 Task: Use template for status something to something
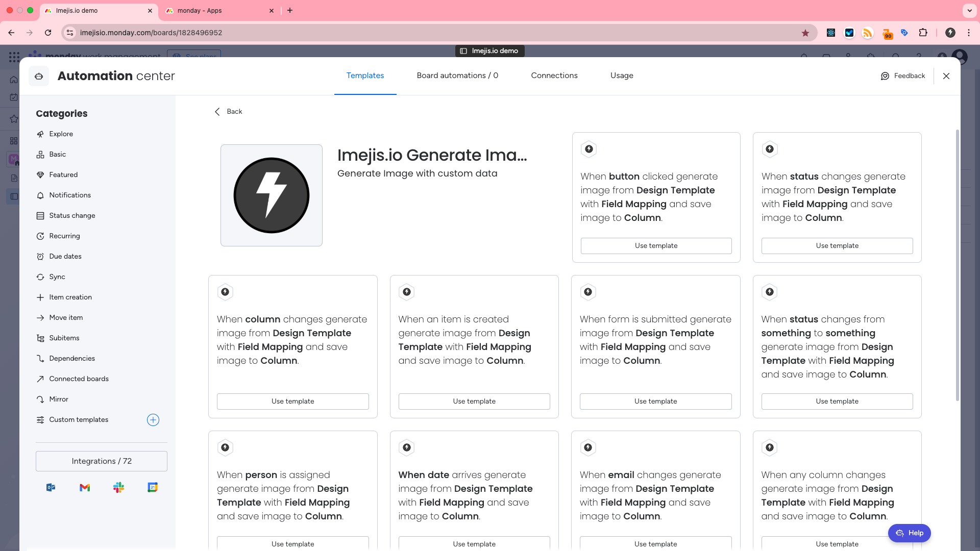tap(837, 402)
